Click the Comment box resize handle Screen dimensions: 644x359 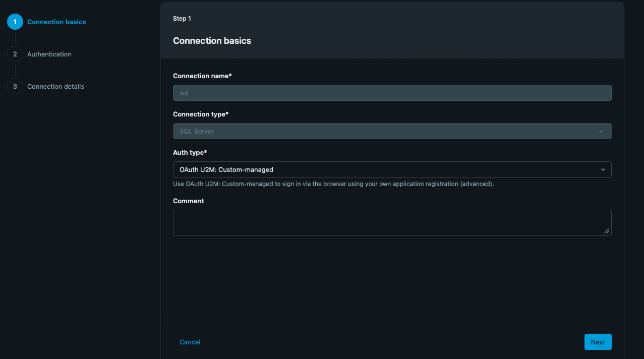coord(607,231)
